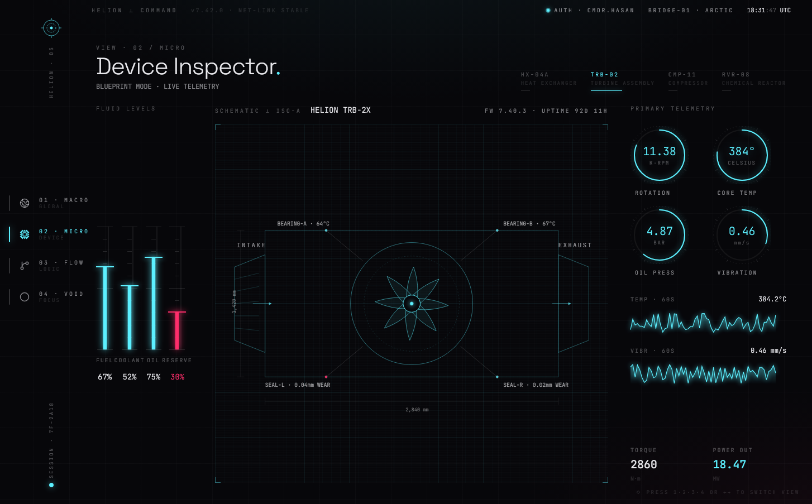The width and height of the screenshot is (812, 504).
Task: Click the PRIMARY TELEMETRY section header
Action: (673, 109)
